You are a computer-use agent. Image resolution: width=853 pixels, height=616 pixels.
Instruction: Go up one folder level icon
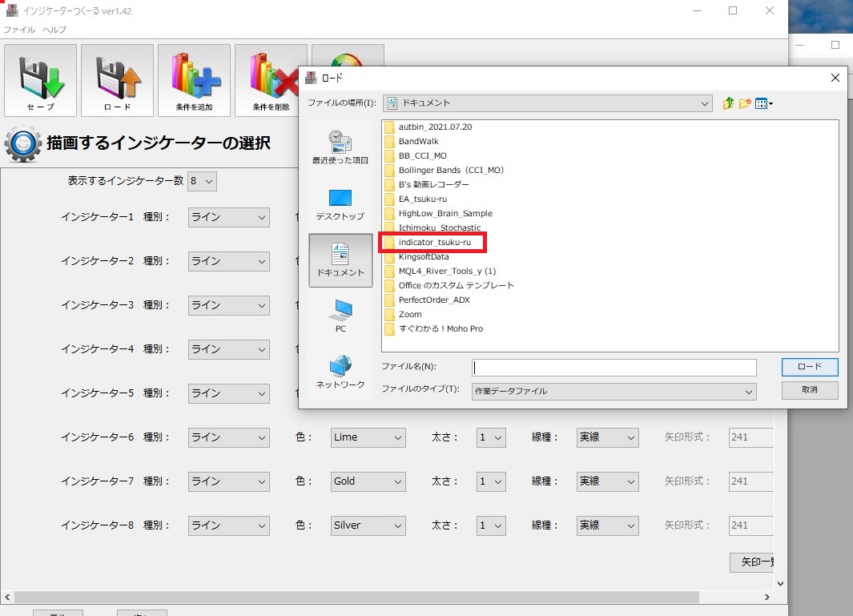click(x=728, y=103)
